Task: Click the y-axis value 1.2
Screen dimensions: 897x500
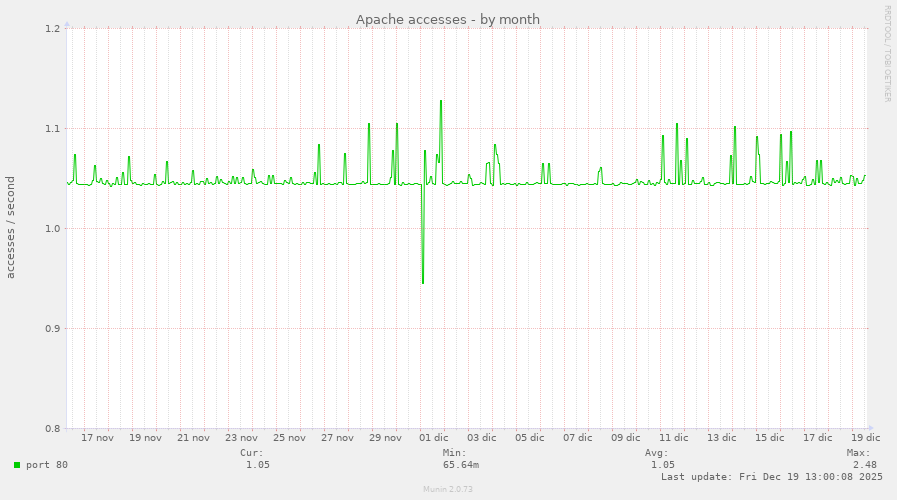Action: (x=53, y=29)
